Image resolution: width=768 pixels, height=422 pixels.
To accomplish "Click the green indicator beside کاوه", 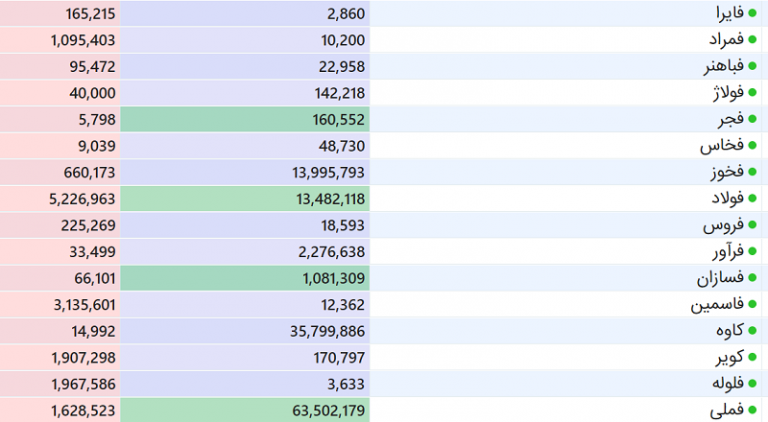I will pyautogui.click(x=752, y=330).
